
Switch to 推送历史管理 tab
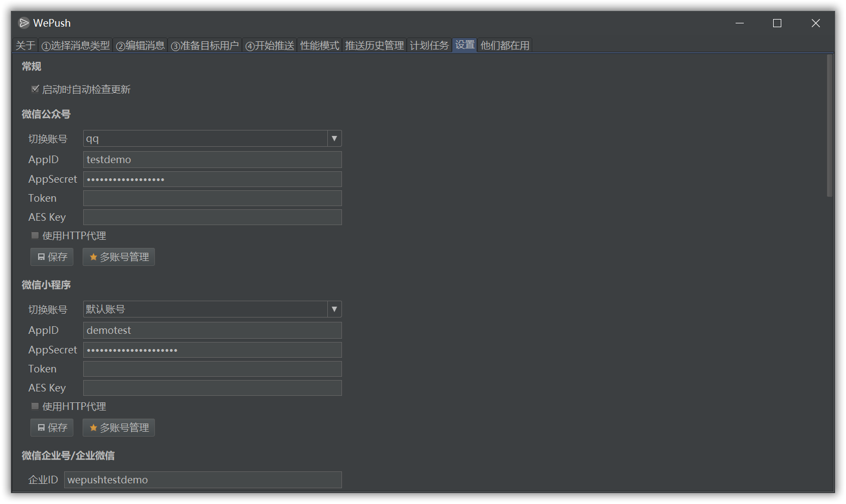click(x=375, y=46)
